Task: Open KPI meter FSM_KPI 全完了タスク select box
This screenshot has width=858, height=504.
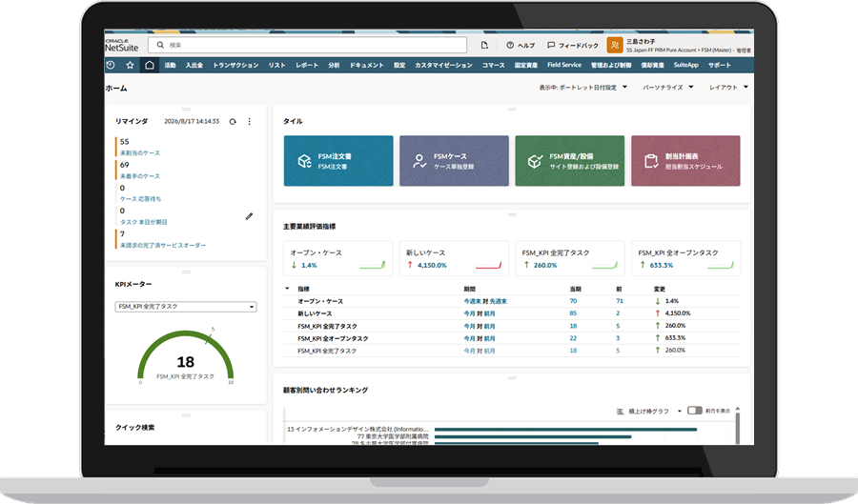Action: 186,307
